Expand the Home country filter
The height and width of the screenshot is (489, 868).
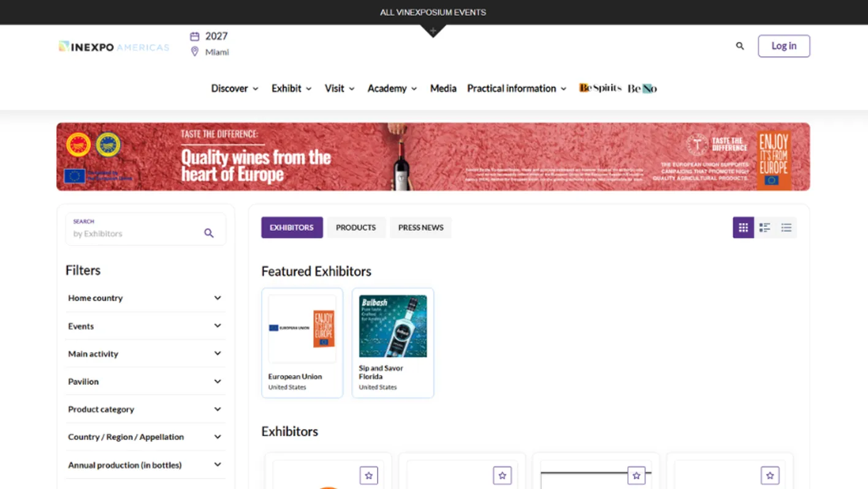point(145,298)
